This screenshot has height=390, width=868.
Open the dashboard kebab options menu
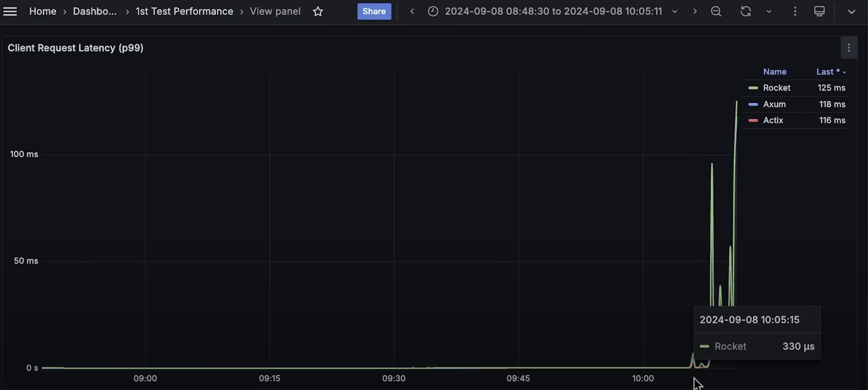tap(795, 12)
